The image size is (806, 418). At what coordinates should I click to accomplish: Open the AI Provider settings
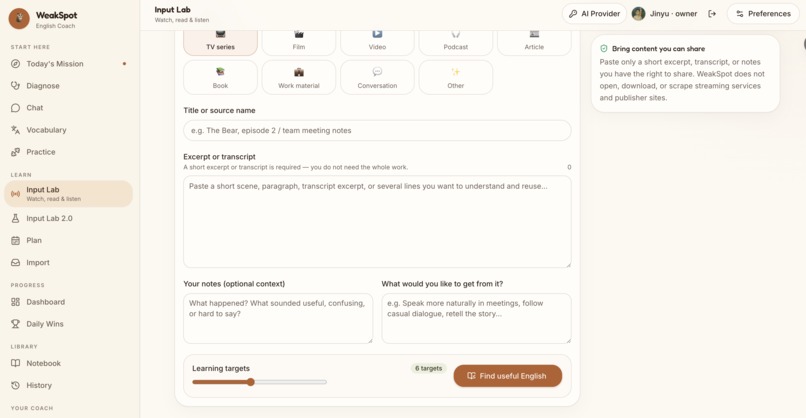tap(594, 14)
